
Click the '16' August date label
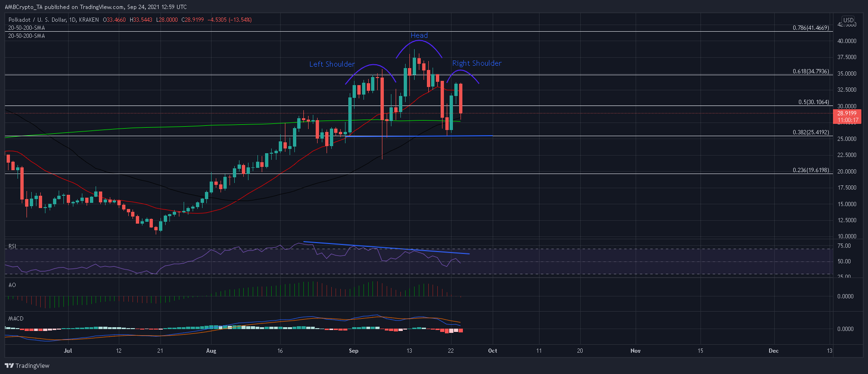280,351
